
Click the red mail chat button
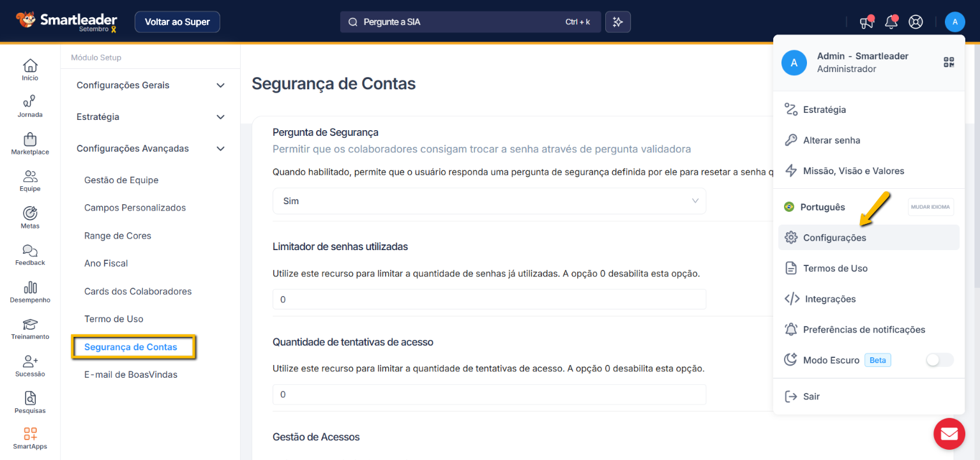tap(949, 434)
